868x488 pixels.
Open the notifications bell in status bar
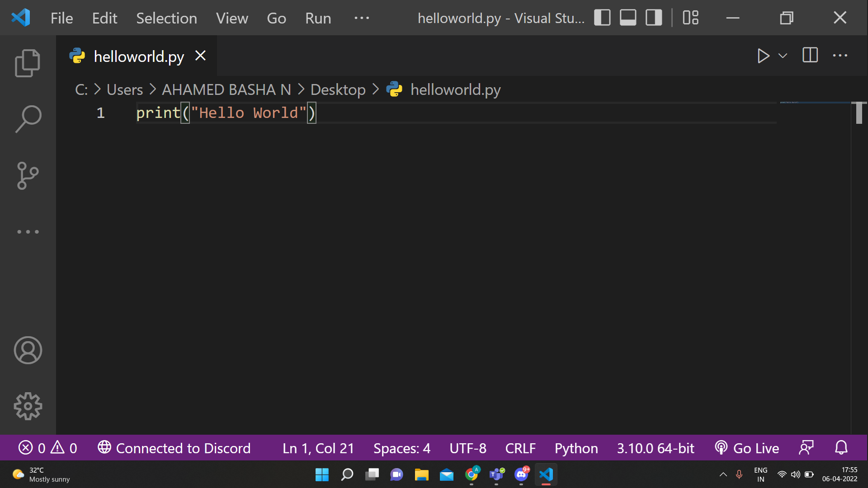(841, 448)
